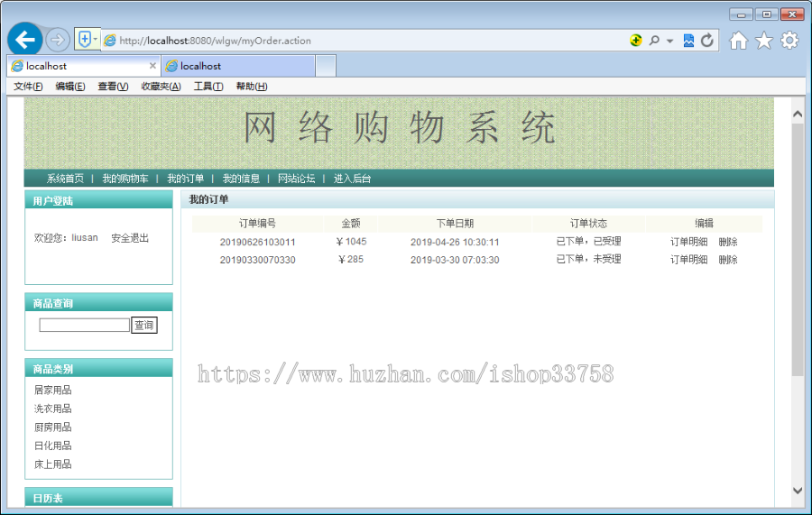Viewport: 812px width, 515px height.
Task: Select 日化用品 category
Action: point(53,446)
